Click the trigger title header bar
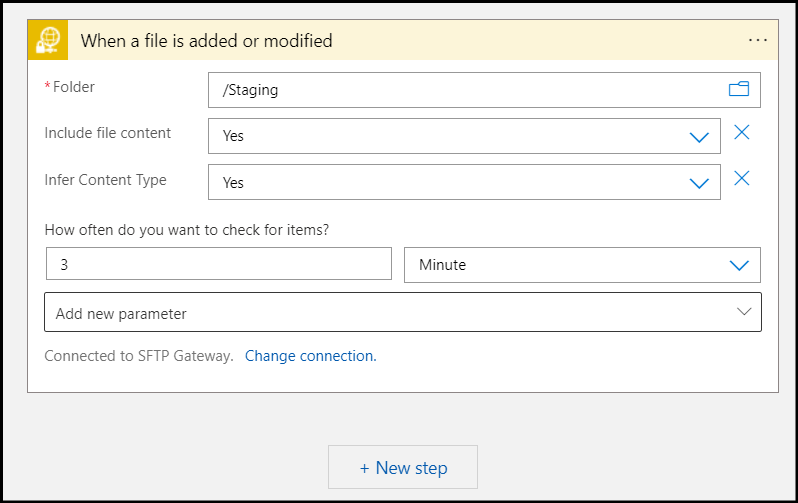798x503 pixels. [x=403, y=40]
